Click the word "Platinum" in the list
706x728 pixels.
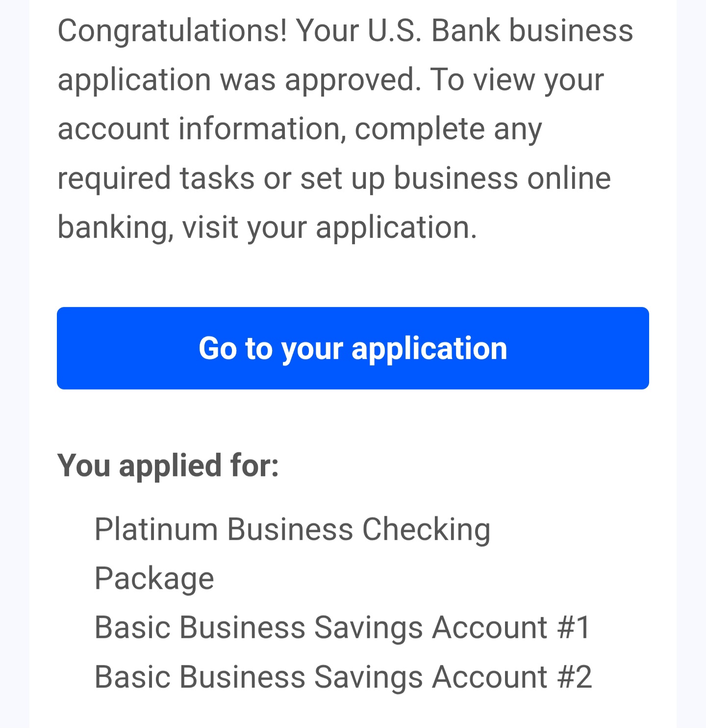point(155,529)
